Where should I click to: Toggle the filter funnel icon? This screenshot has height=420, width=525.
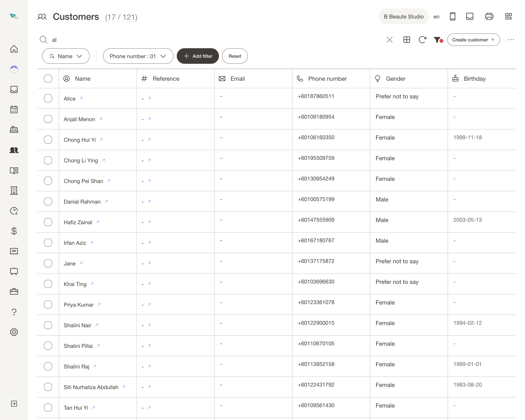(438, 40)
